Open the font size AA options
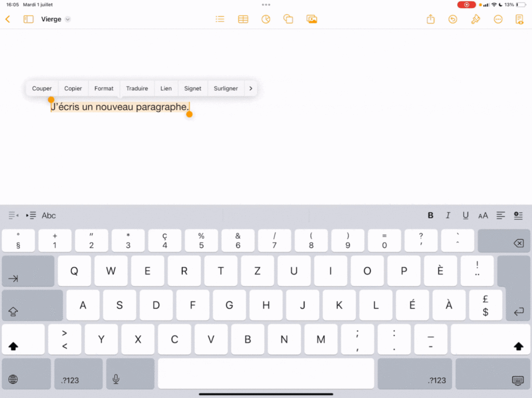 pos(483,215)
